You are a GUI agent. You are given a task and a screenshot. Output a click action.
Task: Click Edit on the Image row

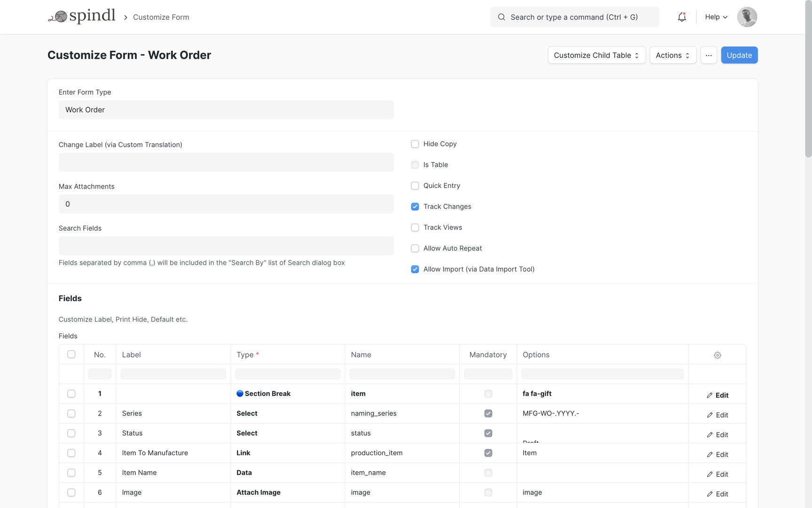(x=718, y=494)
